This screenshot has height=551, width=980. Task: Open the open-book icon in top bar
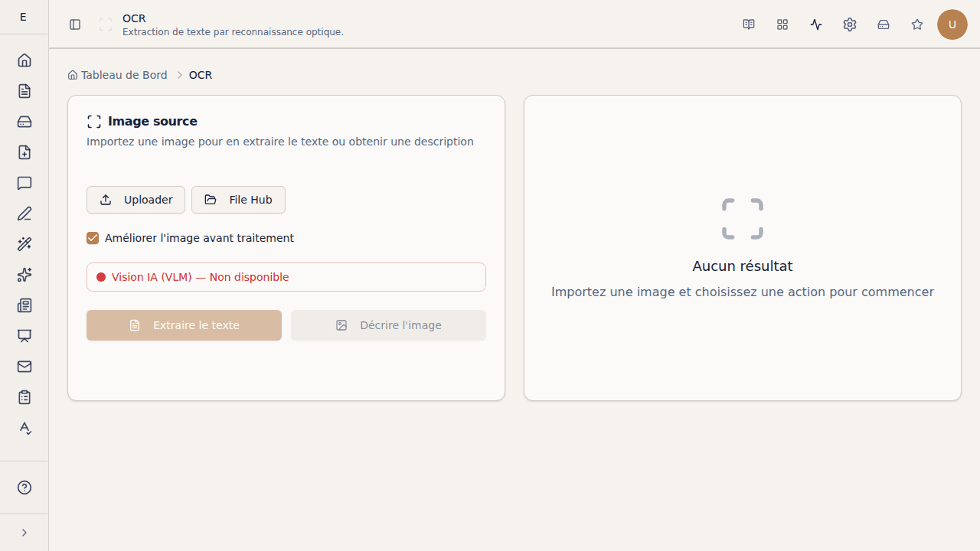[x=749, y=24]
